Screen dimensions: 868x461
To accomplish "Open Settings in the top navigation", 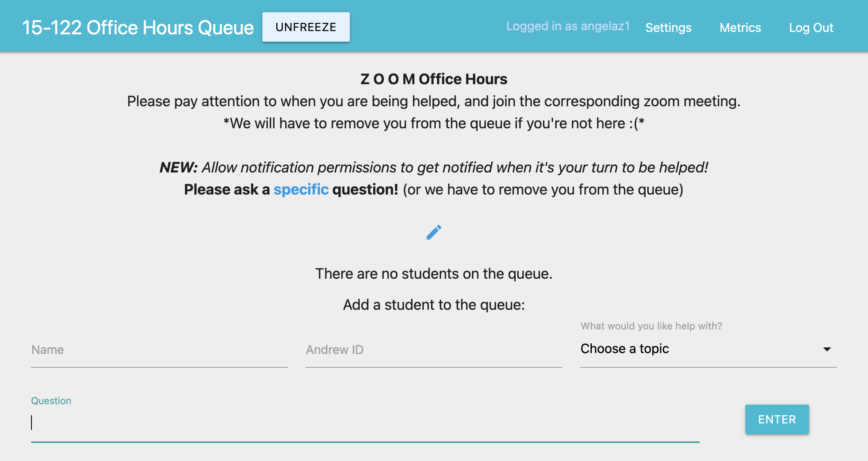I will tap(668, 28).
